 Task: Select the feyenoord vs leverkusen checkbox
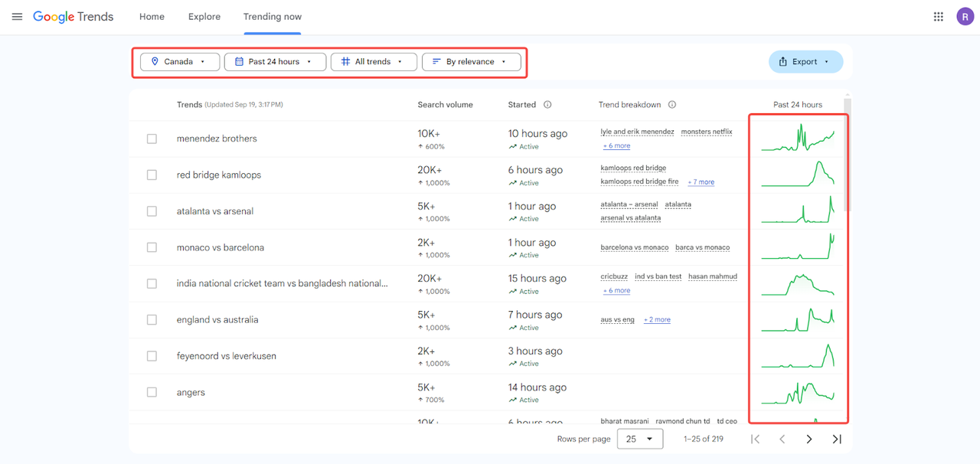152,356
